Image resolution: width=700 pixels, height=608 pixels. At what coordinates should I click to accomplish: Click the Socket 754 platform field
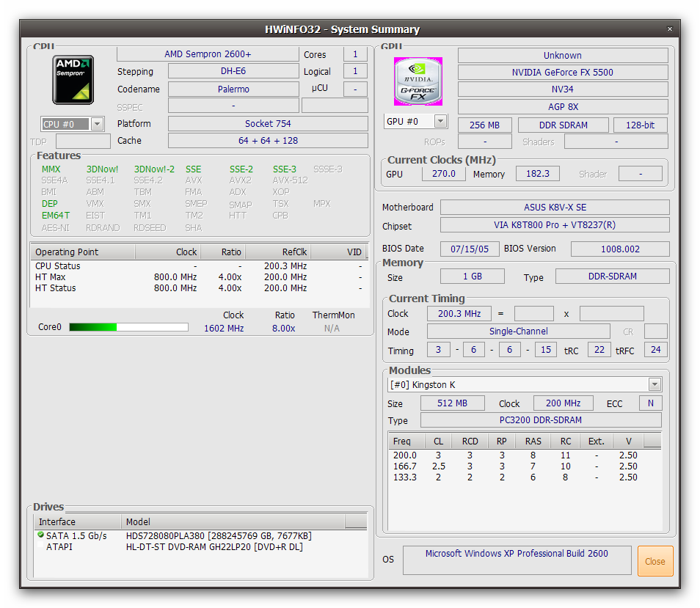(268, 123)
